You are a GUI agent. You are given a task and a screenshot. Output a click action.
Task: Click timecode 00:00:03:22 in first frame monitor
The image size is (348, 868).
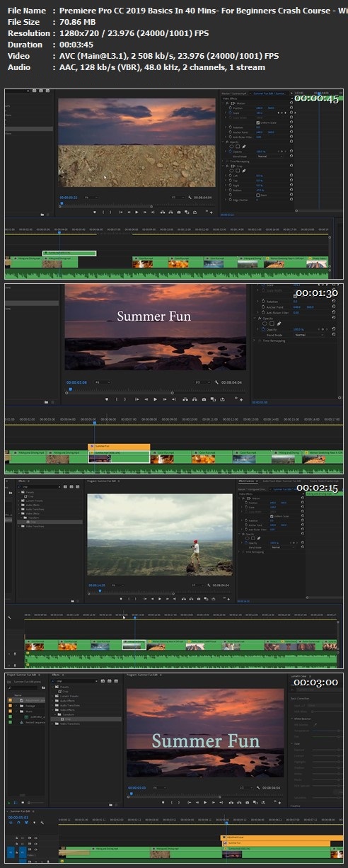coord(68,197)
